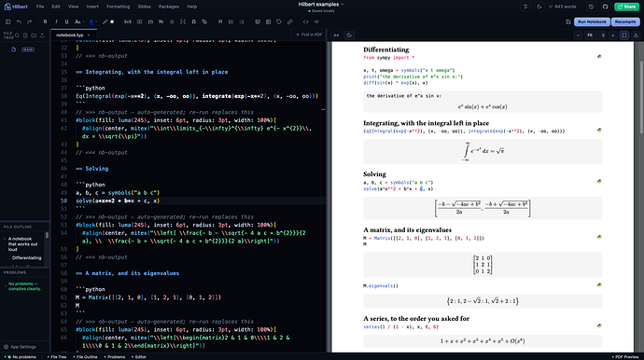Toggle PDF Preview panel in status bar
The height and width of the screenshot is (360, 644).
[x=625, y=356]
